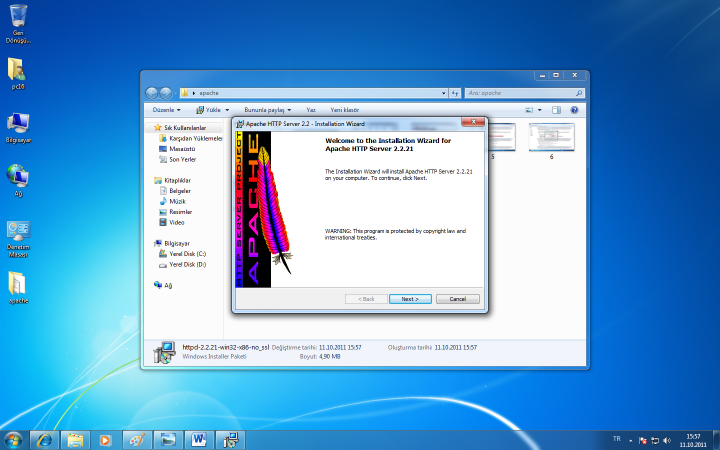Open the Bununla paylaş dropdown
720x450 pixels.
[x=268, y=109]
